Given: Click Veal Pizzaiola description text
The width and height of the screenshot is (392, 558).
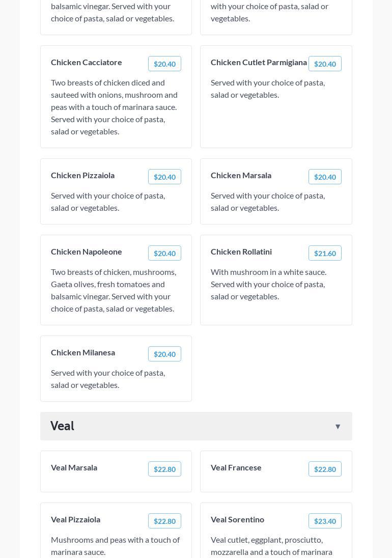Looking at the screenshot, I should point(115,546).
